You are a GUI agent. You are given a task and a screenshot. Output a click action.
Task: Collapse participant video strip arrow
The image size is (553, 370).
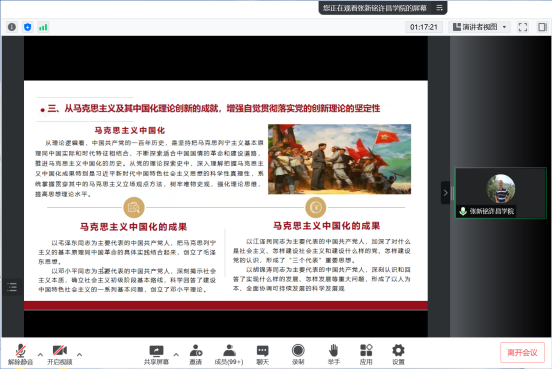445,193
